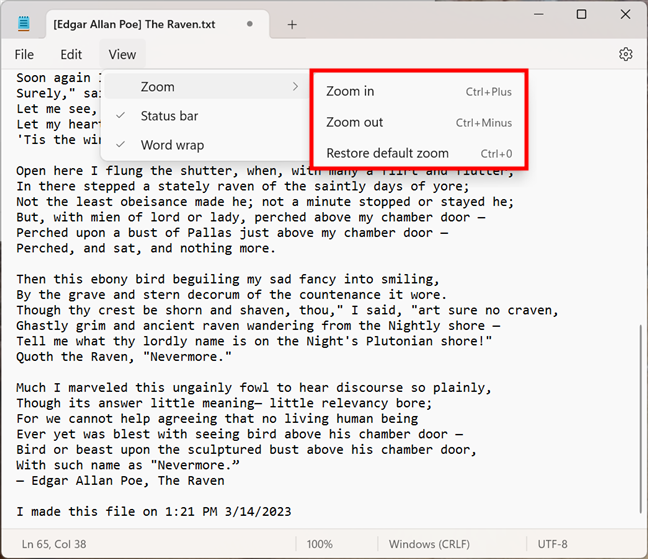This screenshot has height=559, width=648.
Task: Click line starting 'By the grave and stern decorum'
Action: [x=231, y=295]
